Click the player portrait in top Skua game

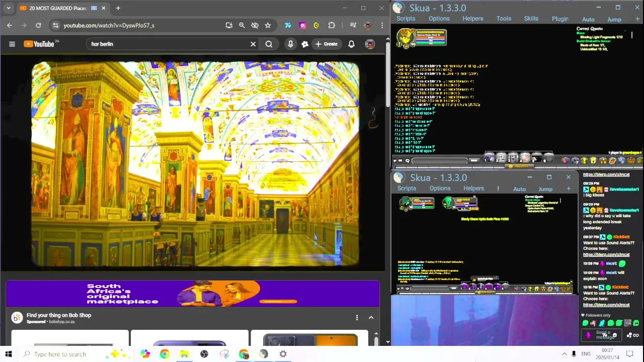[x=406, y=38]
